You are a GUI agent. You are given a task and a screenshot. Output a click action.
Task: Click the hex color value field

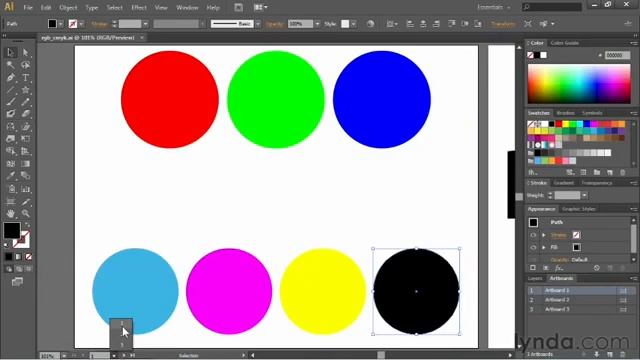pyautogui.click(x=617, y=55)
